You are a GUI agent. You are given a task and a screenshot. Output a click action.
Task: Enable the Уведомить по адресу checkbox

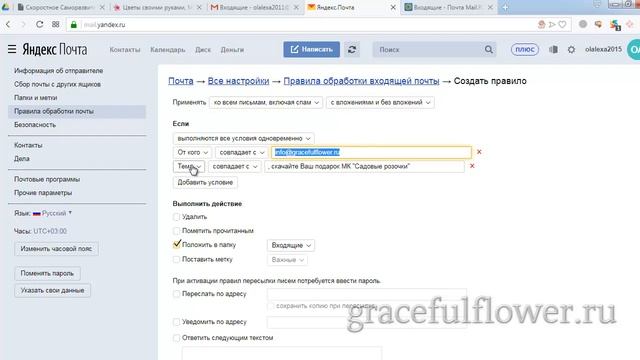[x=176, y=322]
